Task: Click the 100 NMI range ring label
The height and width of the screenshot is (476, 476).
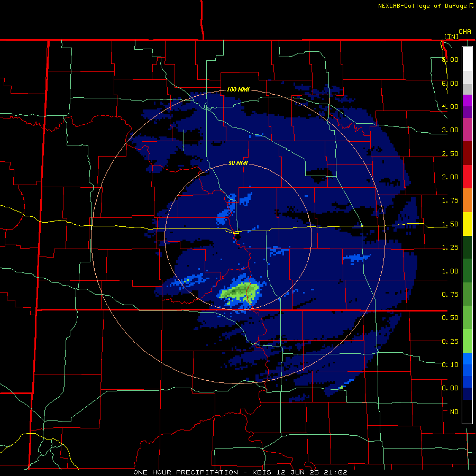Action: coord(238,89)
